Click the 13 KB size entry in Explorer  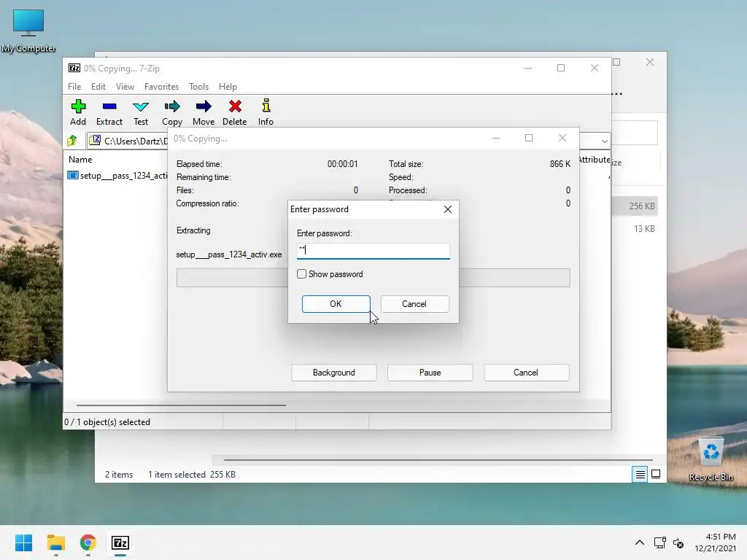point(644,228)
